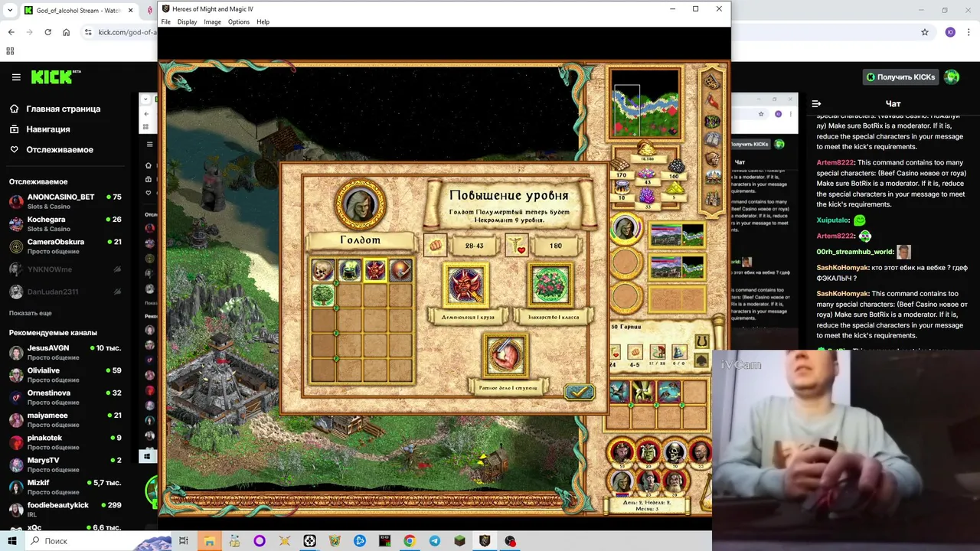Viewport: 980px width, 551px height.
Task: Click the gold pile resource icon
Action: 647,148
